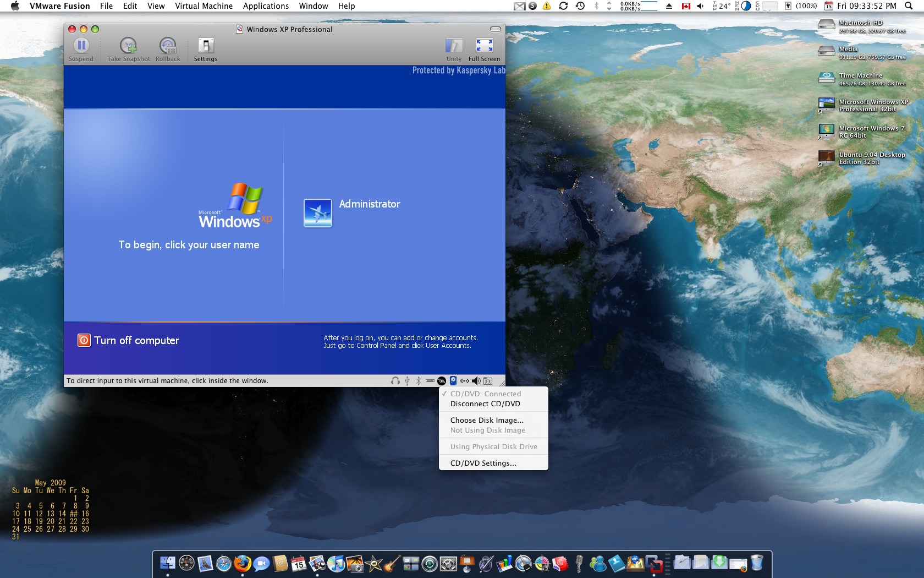Open Address Book from the Dock
924x578 pixels.
280,563
